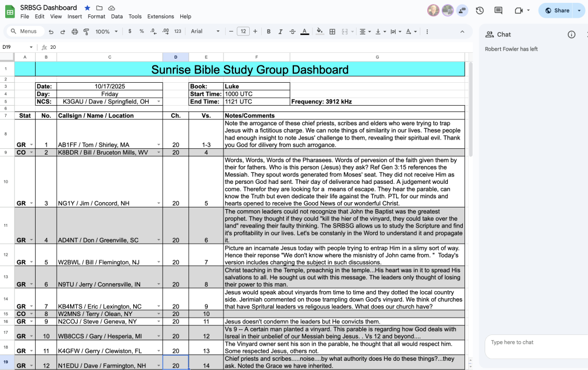Toggle strikethrough formatting
Image resolution: width=588 pixels, height=370 pixels.
pyautogui.click(x=293, y=32)
